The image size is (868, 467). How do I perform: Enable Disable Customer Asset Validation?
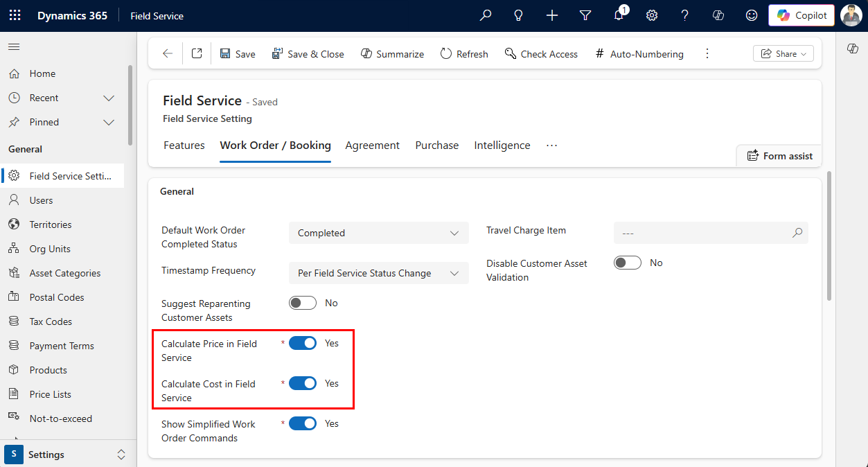point(627,263)
